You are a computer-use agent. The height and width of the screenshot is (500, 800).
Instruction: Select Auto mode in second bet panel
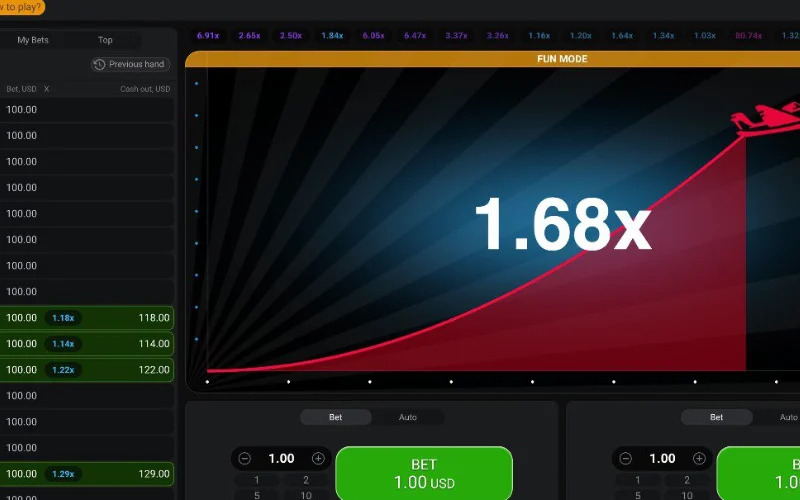(788, 417)
